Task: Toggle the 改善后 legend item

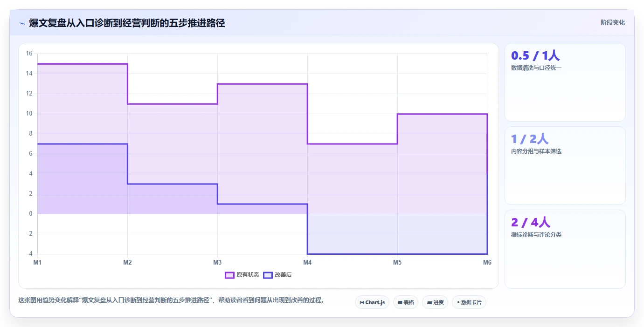Action: click(277, 275)
